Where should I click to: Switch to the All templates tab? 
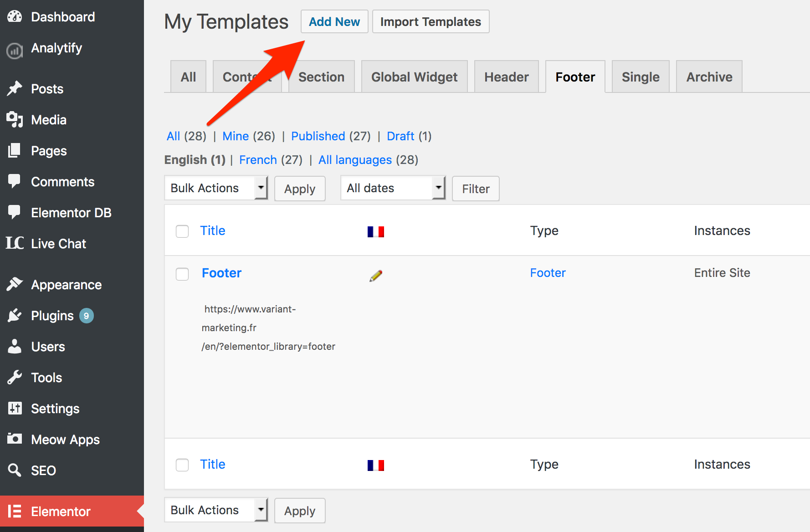click(188, 77)
